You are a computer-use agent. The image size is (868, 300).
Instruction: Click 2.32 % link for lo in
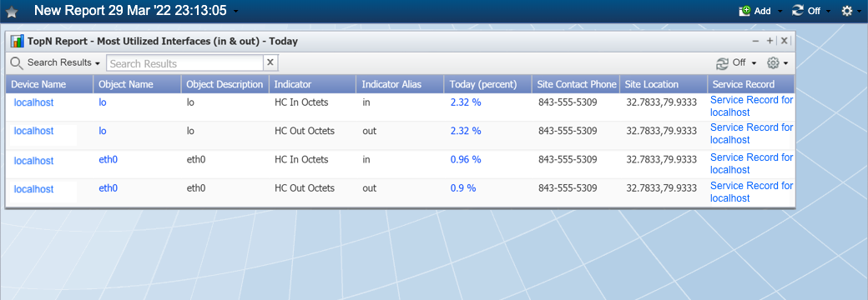(466, 102)
